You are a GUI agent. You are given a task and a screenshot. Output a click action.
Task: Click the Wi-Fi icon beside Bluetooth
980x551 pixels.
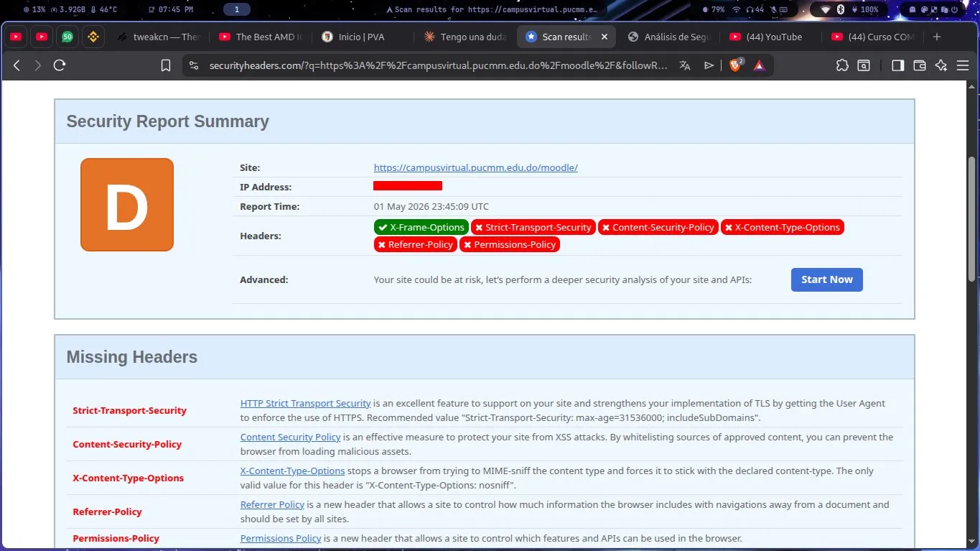point(825,10)
